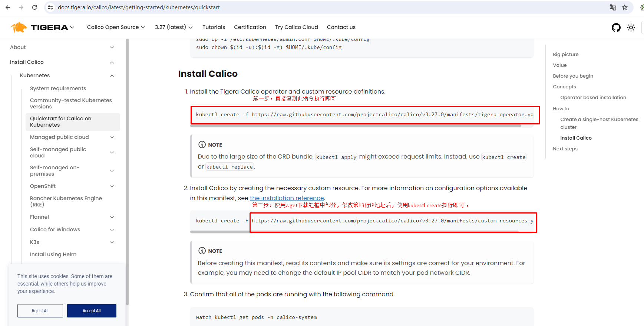
Task: Follow the installation reference link
Action: pos(287,198)
